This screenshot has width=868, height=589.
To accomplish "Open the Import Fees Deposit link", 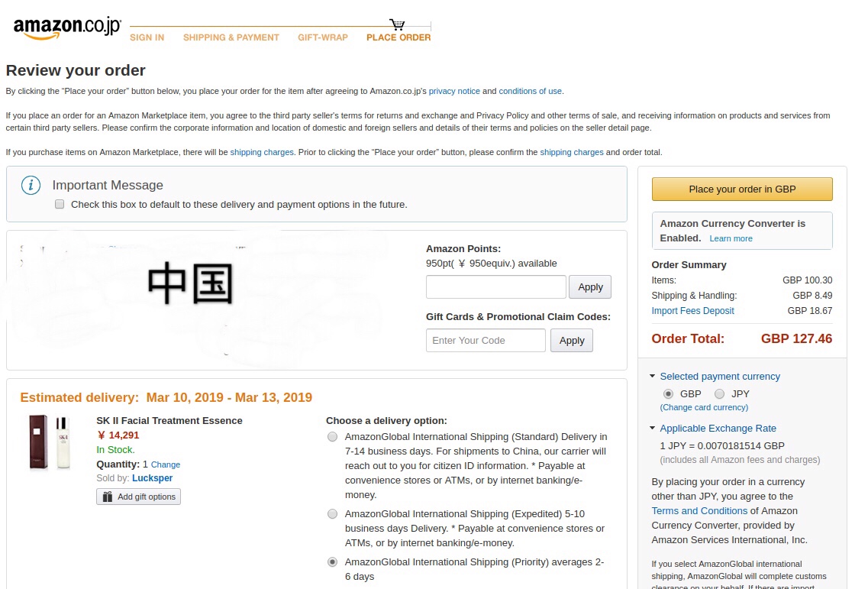I will (692, 311).
